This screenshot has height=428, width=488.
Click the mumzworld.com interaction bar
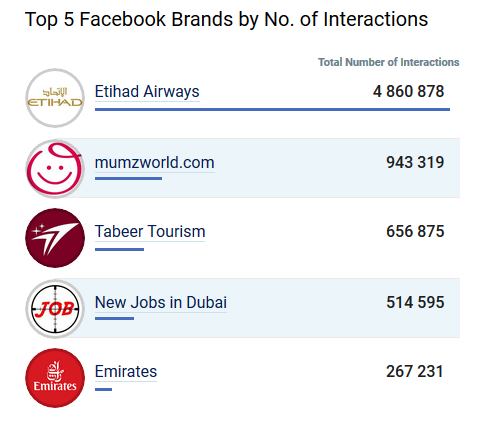[x=128, y=179]
